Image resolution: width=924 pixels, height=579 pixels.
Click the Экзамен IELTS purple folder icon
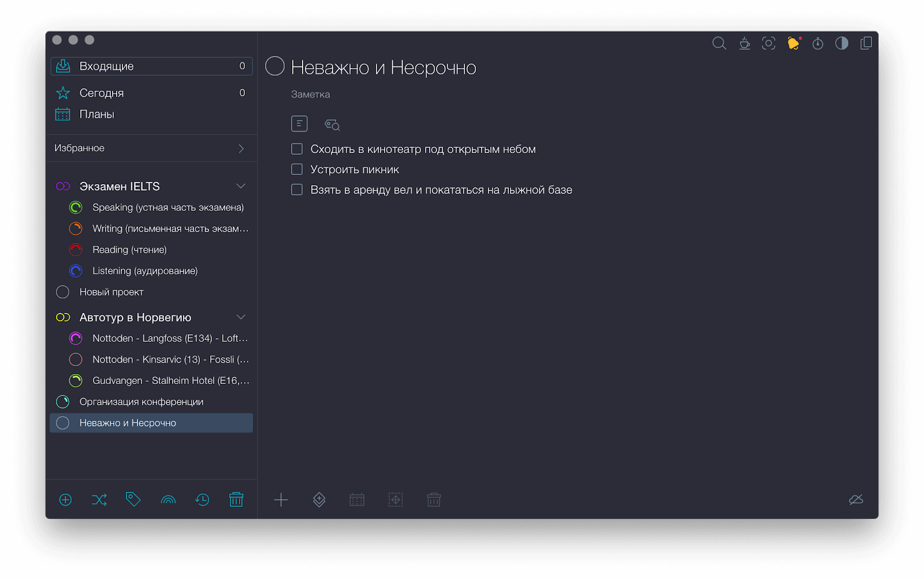tap(63, 186)
